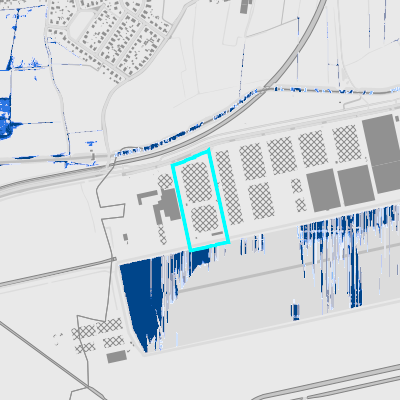Image resolution: width=400 pixels, height=400 pixels.
Task: Select the left of two gray square buildings
Action: 323,190
